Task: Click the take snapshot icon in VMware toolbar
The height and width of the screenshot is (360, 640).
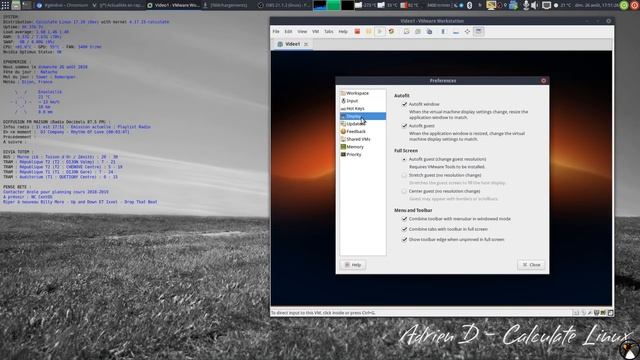Action: [407, 31]
